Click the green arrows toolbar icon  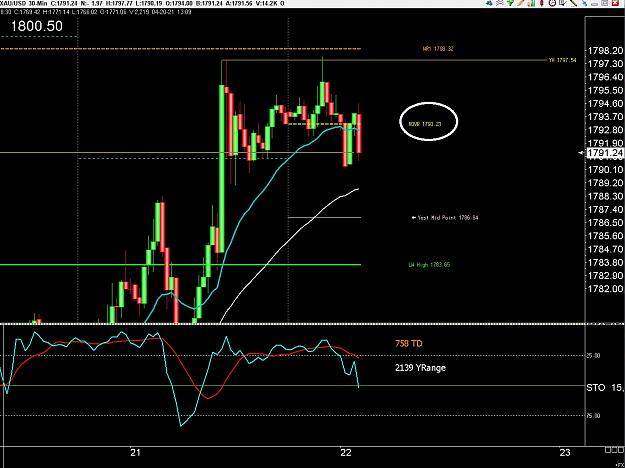click(x=510, y=3)
